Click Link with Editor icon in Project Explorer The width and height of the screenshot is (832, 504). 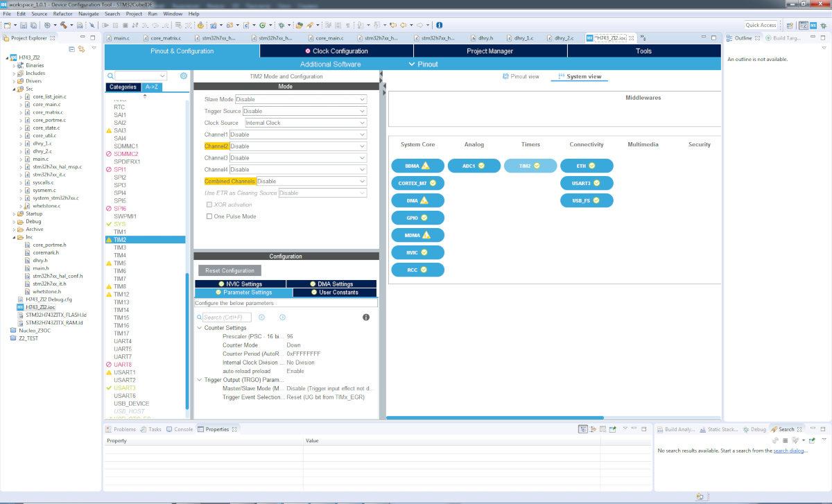pyautogui.click(x=81, y=49)
